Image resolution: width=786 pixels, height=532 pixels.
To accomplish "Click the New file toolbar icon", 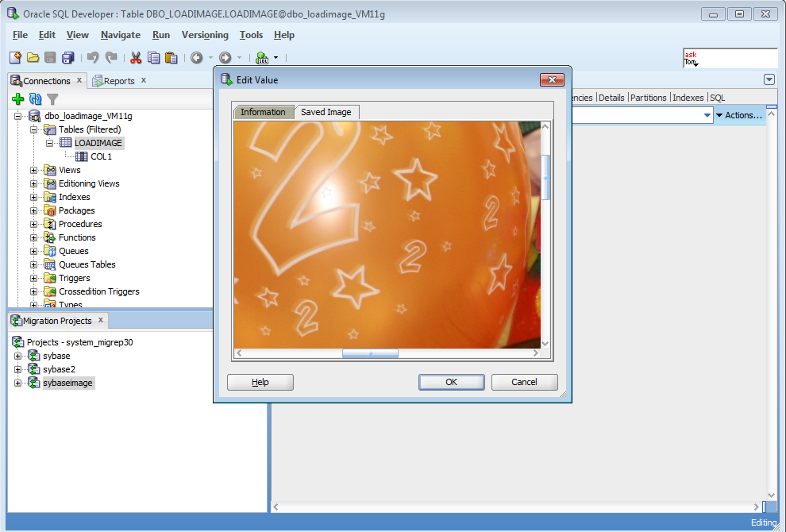I will click(16, 58).
